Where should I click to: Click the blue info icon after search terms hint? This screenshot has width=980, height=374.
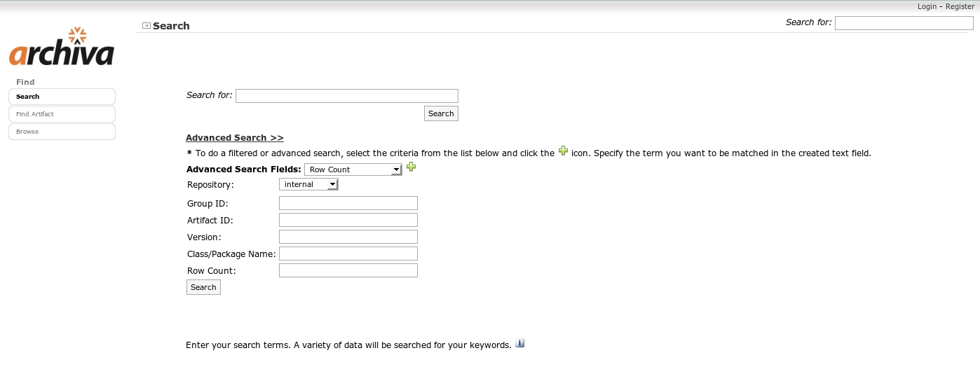pyautogui.click(x=519, y=343)
